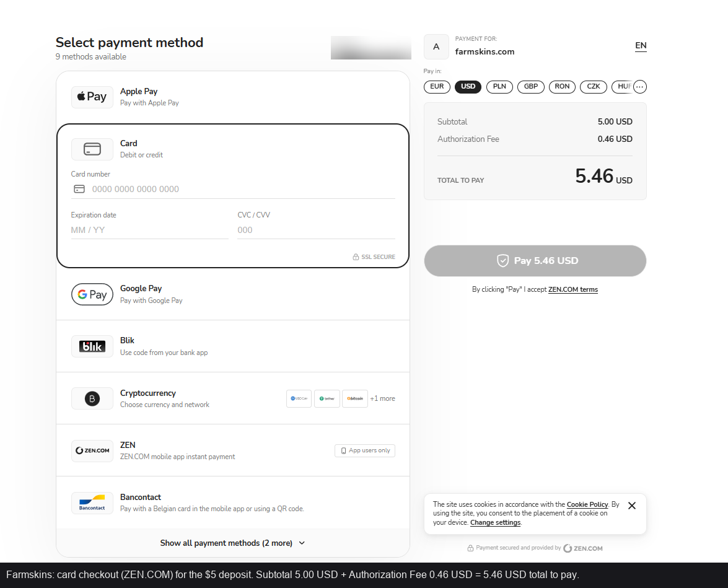Image resolution: width=728 pixels, height=588 pixels.
Task: Click the SSL SECURE lock badge
Action: 374,257
